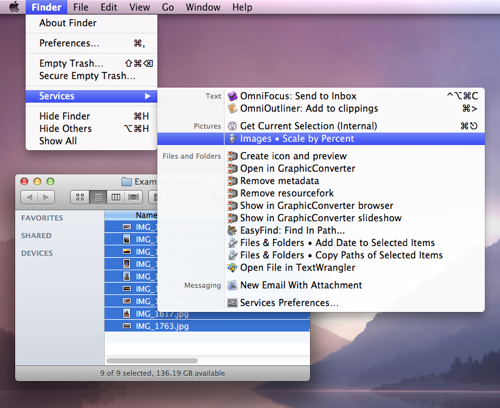The width and height of the screenshot is (500, 408).
Task: Click 'Services Preferences…' text
Action: click(x=289, y=303)
